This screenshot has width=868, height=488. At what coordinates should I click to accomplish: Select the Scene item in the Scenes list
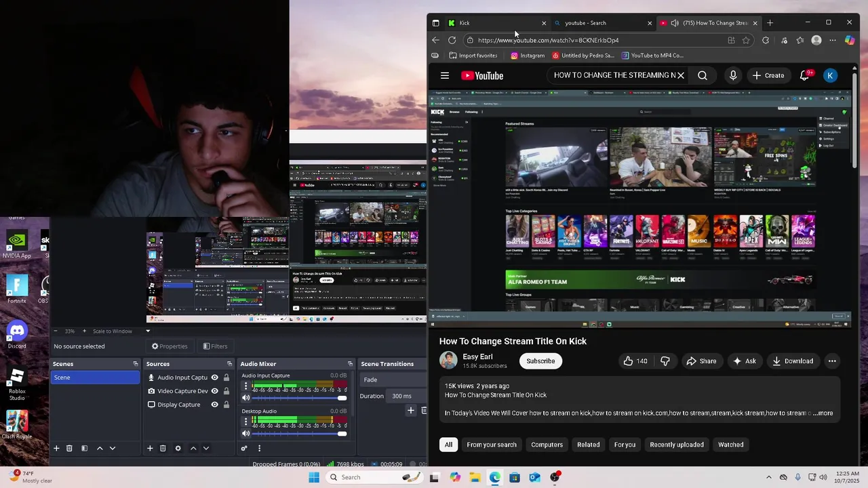pos(95,378)
